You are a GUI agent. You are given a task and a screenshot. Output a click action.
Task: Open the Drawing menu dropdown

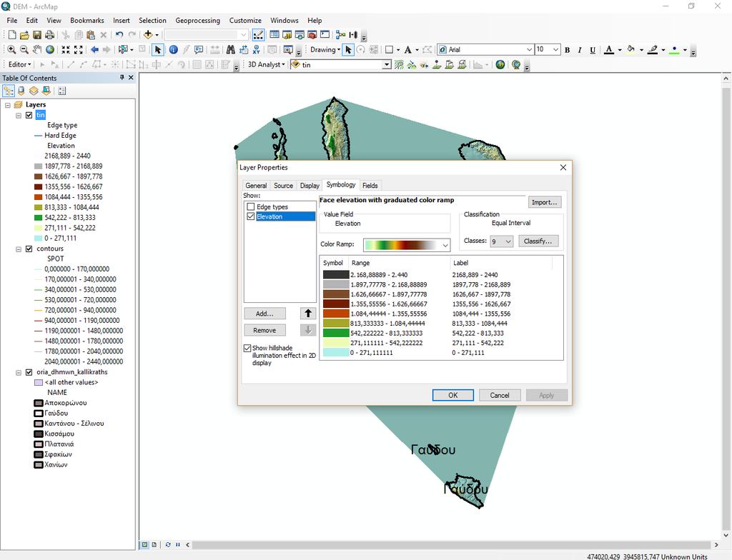click(325, 49)
